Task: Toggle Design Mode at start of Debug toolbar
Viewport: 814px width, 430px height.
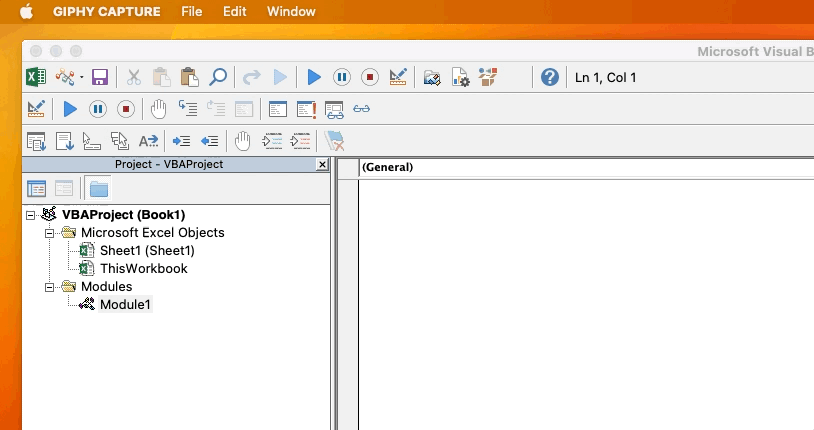Action: (36, 109)
